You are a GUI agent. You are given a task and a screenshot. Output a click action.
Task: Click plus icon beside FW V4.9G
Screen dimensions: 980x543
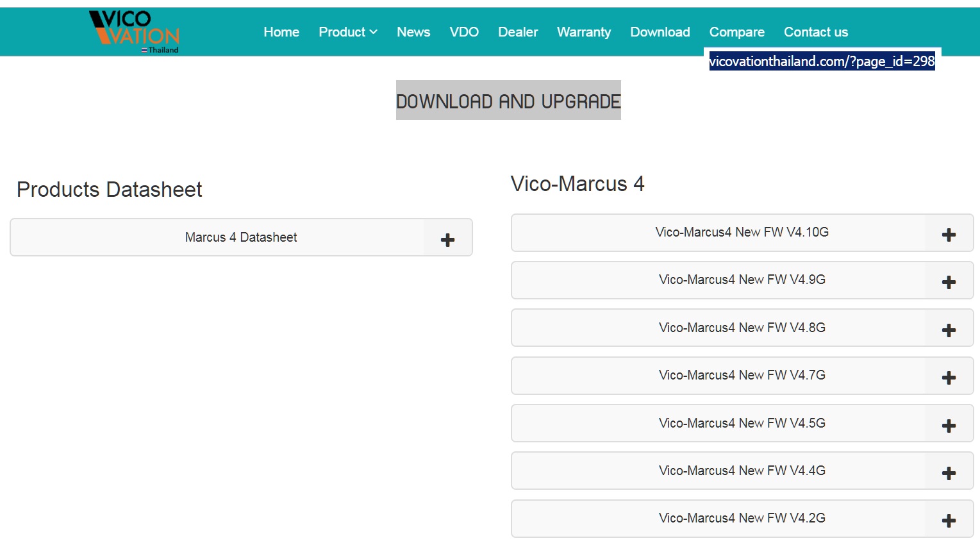949,282
